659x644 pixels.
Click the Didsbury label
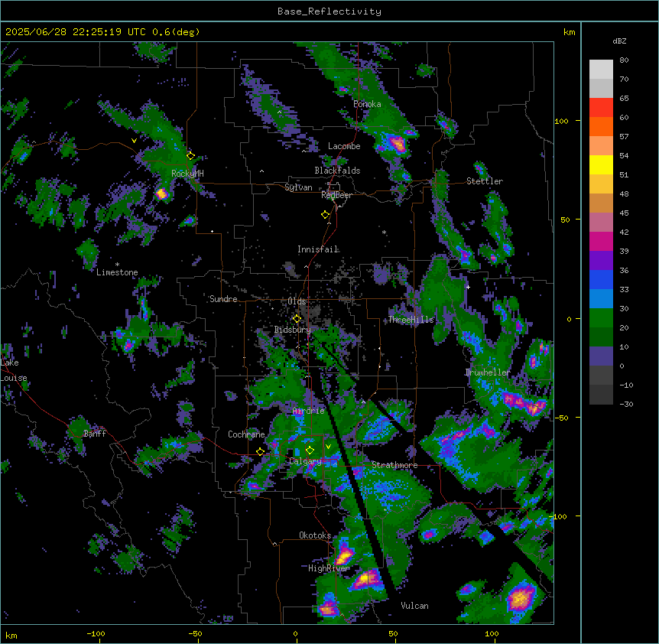[293, 330]
